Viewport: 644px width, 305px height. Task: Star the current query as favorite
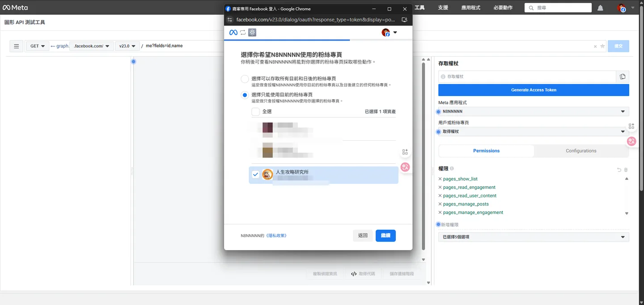click(x=602, y=46)
